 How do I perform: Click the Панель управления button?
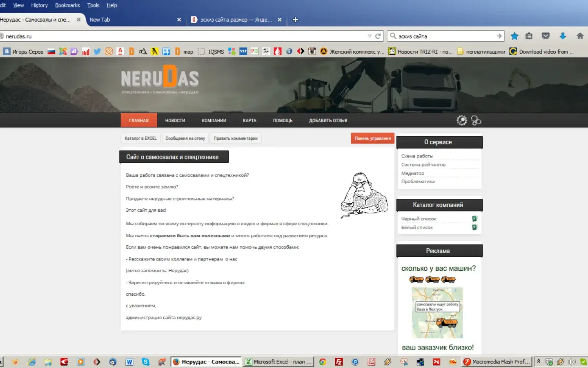click(372, 138)
